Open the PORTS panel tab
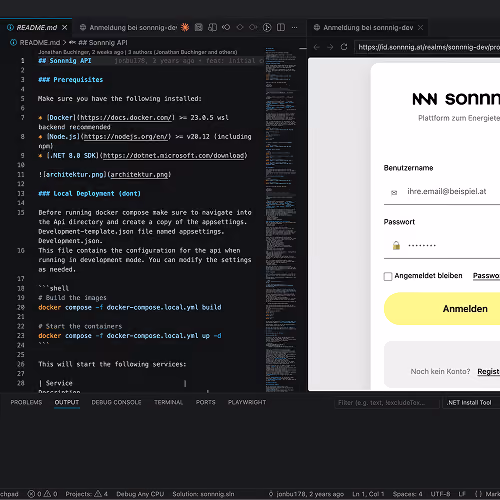 pyautogui.click(x=205, y=402)
